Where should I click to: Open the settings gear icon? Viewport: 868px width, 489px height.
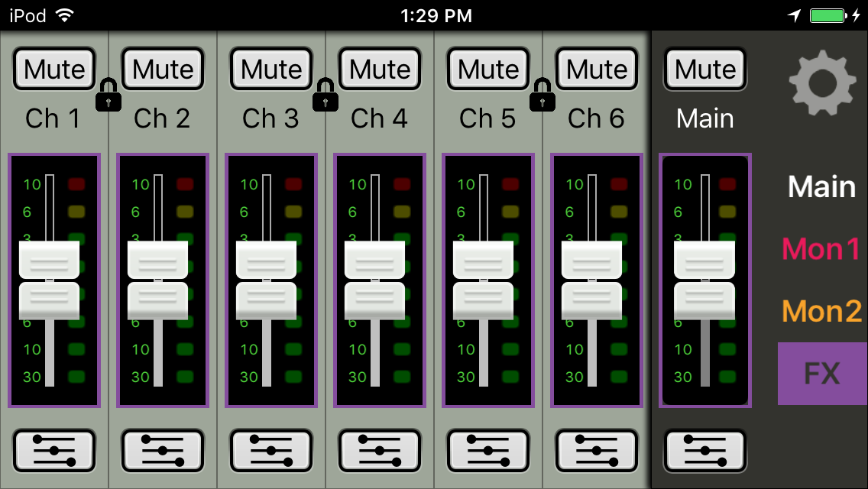point(822,83)
